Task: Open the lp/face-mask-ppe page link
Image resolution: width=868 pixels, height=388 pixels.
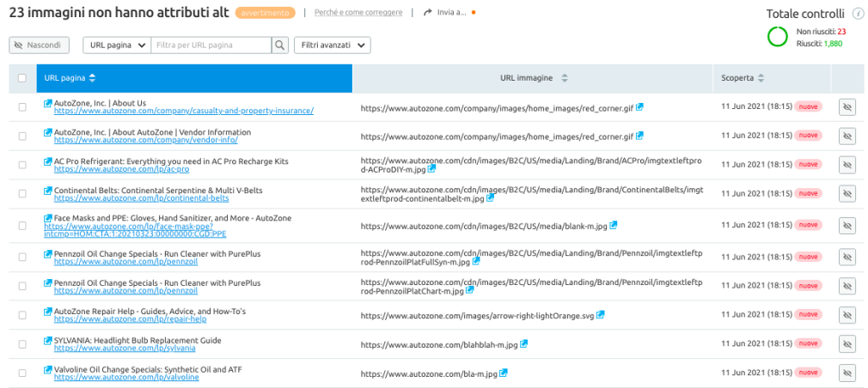Action: click(x=135, y=230)
